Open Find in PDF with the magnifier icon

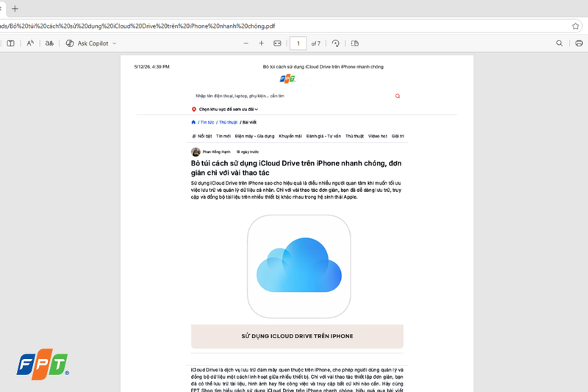pyautogui.click(x=559, y=43)
